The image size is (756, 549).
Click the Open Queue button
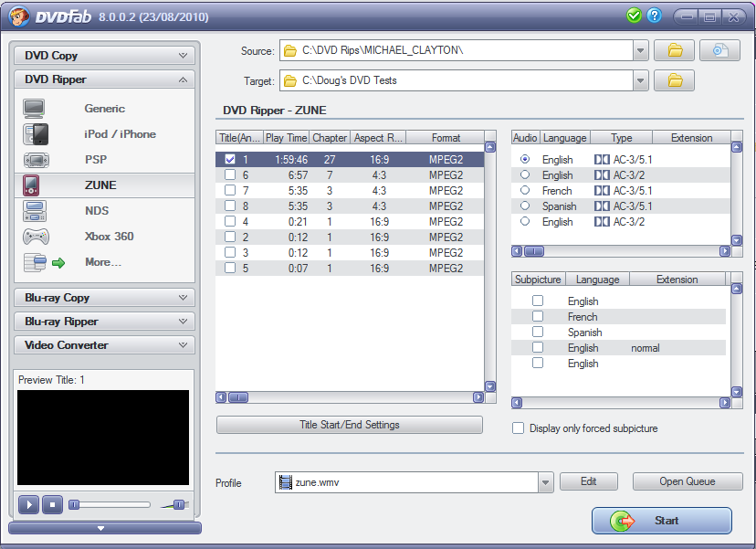coord(687,481)
